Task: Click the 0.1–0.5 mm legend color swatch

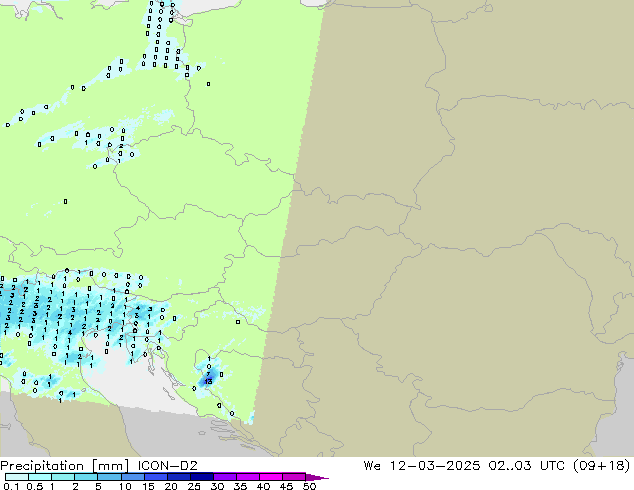Action: 17,477
